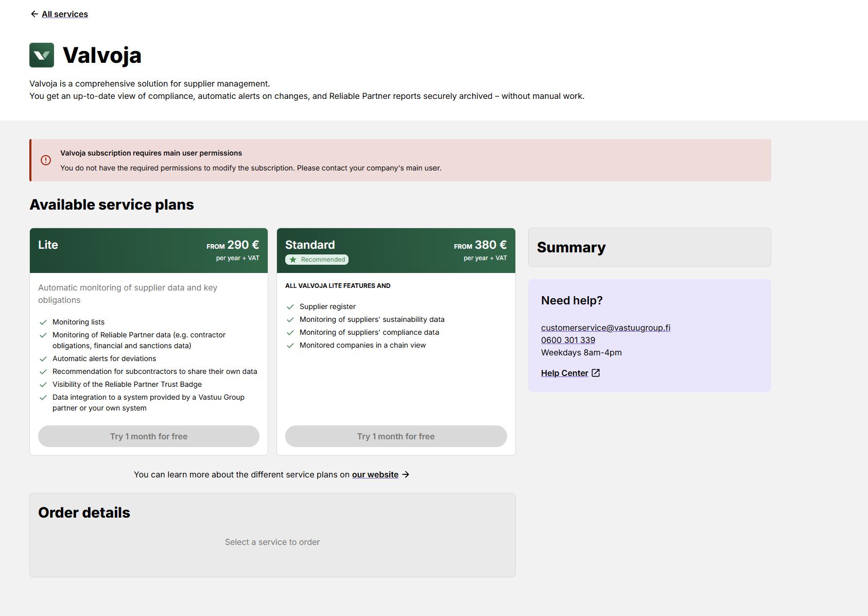Click checkmark icon beside Monitoring lists
The width and height of the screenshot is (868, 616).
43,322
